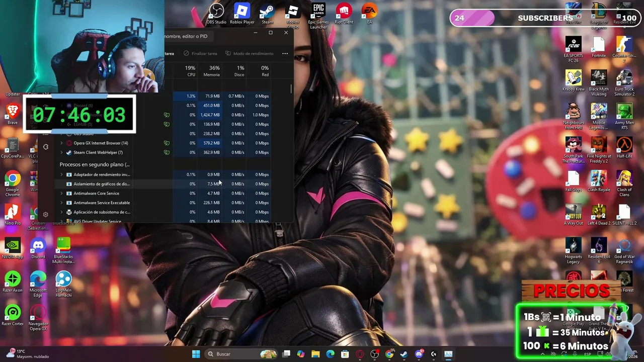Open Riot Client desktop icon
Viewport: 644px width, 362px height.
point(344,14)
